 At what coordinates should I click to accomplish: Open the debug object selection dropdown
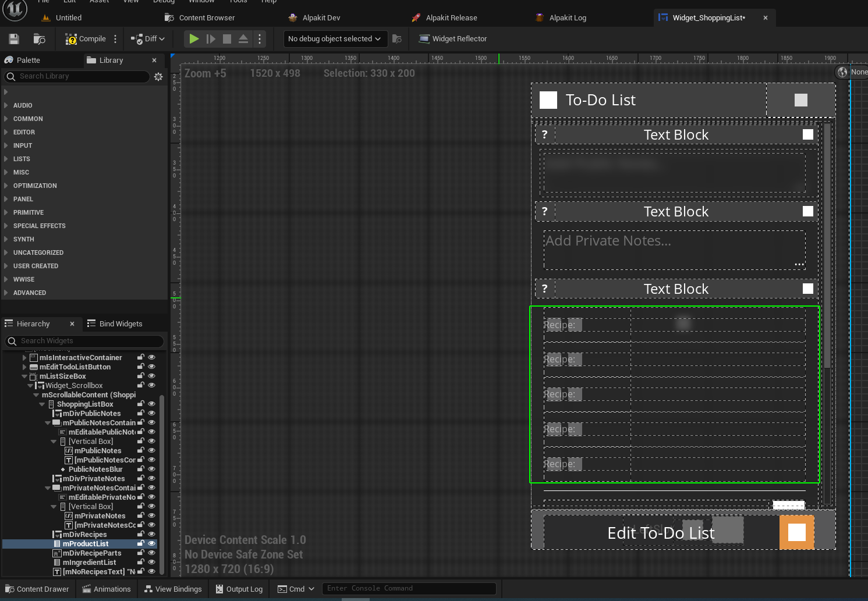[335, 39]
